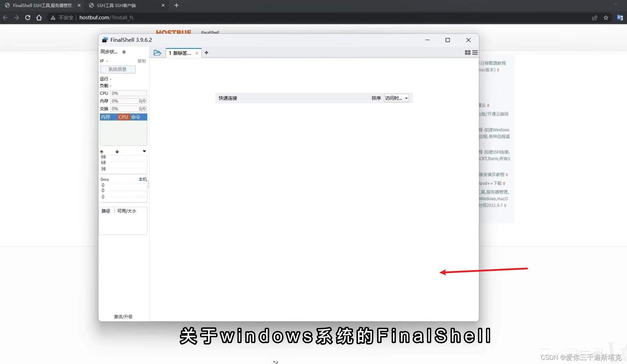
Task: Open the browser tab list chevron
Action: tap(617, 5)
